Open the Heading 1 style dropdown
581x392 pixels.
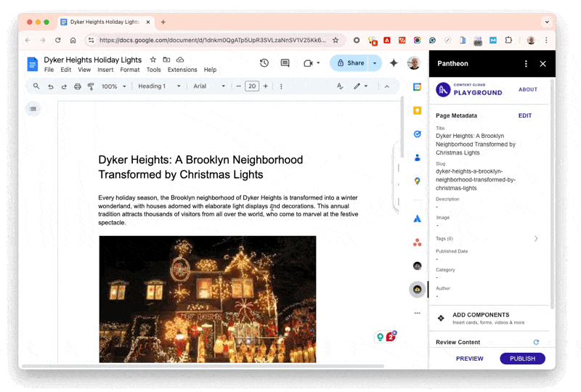[x=156, y=86]
